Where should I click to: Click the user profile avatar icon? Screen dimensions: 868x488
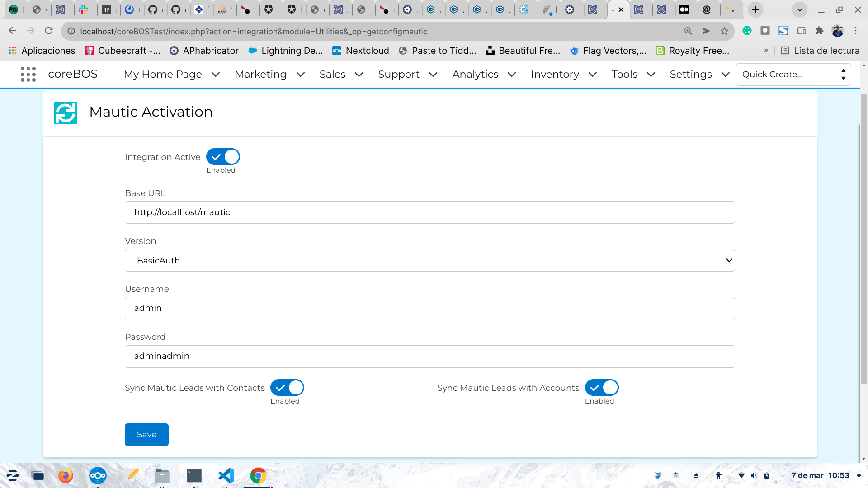(838, 31)
